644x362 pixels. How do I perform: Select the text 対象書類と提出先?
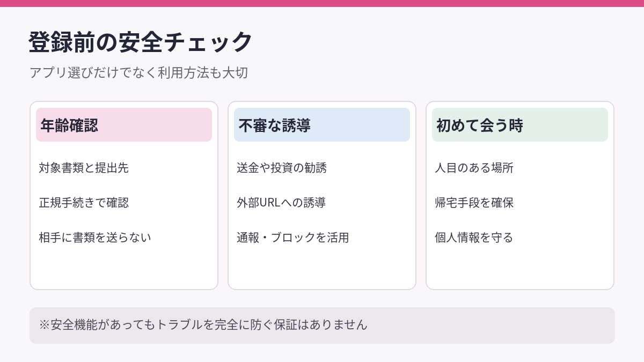point(84,168)
